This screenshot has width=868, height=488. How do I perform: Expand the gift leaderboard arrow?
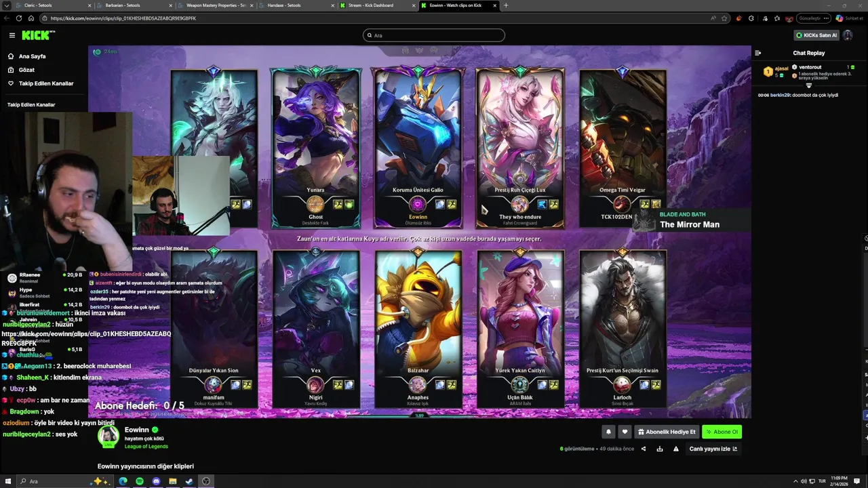808,85
